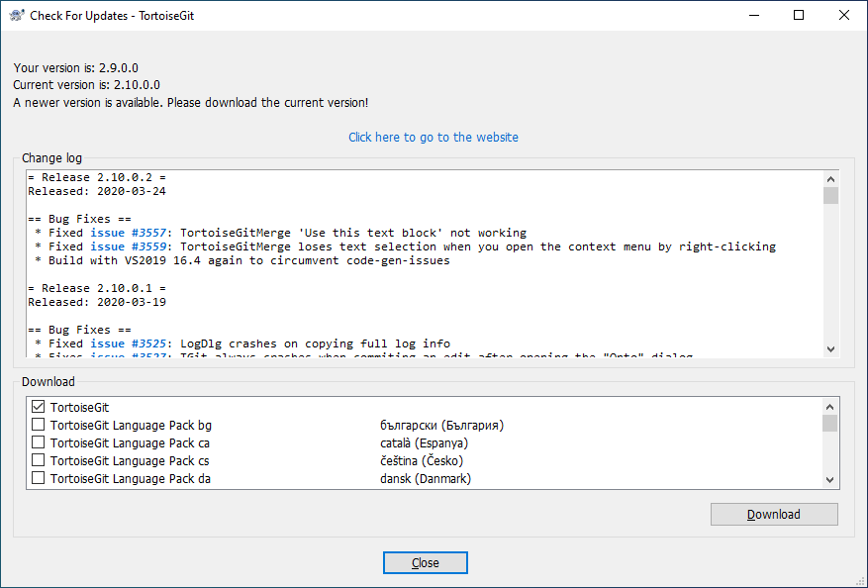Click the change log scrollbar thumb
The height and width of the screenshot is (588, 868).
[x=830, y=195]
